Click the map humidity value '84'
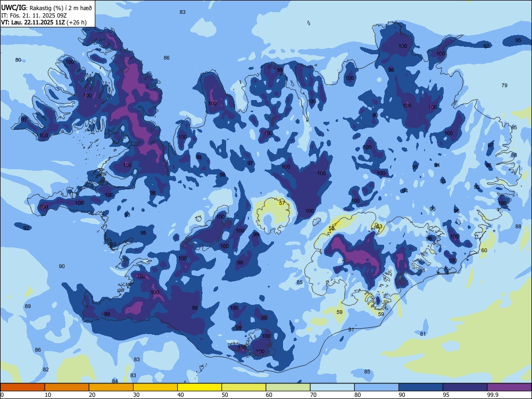The width and height of the screenshot is (532, 399). tap(115, 381)
